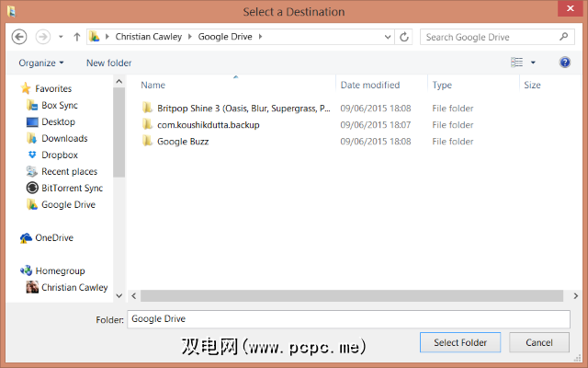The height and width of the screenshot is (368, 588).
Task: Open Help with the question mark icon
Action: coord(564,63)
